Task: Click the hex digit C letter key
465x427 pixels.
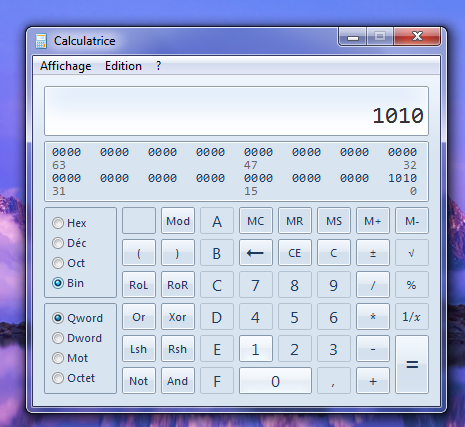Action: click(217, 285)
